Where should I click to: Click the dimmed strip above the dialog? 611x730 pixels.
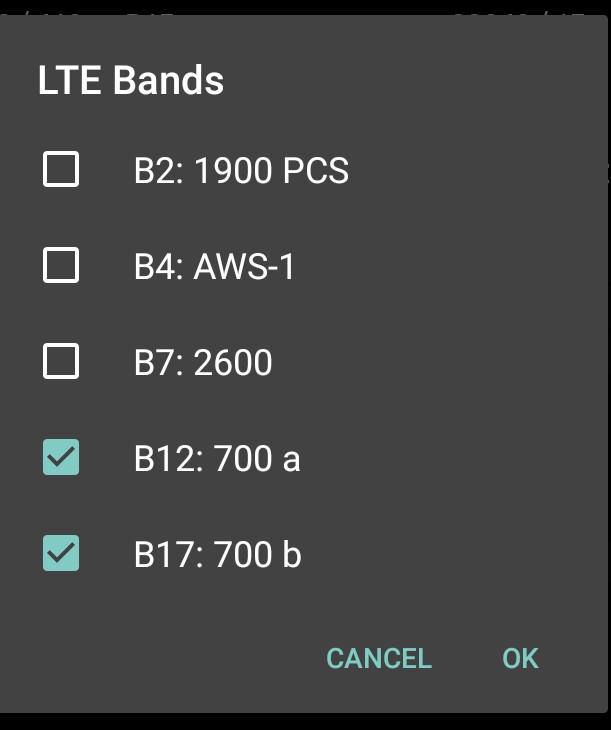tap(300, 7)
